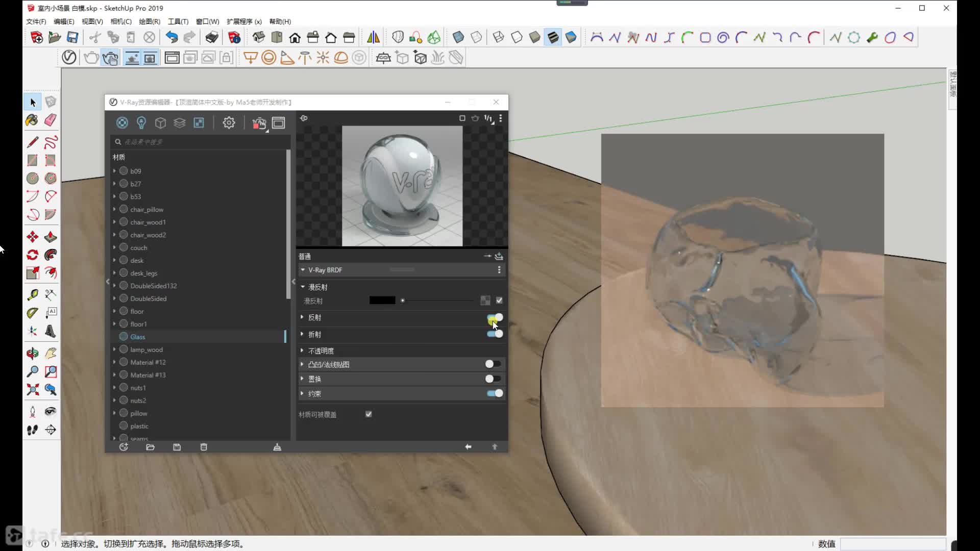Click import folder icon in asset editor
Viewport: 980px width, 551px height.
[x=150, y=447]
